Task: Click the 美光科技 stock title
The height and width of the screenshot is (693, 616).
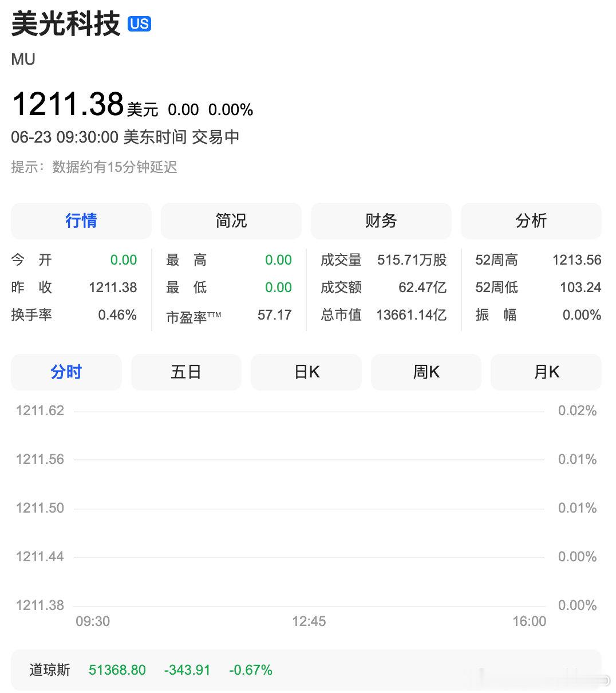Action: pos(66,24)
